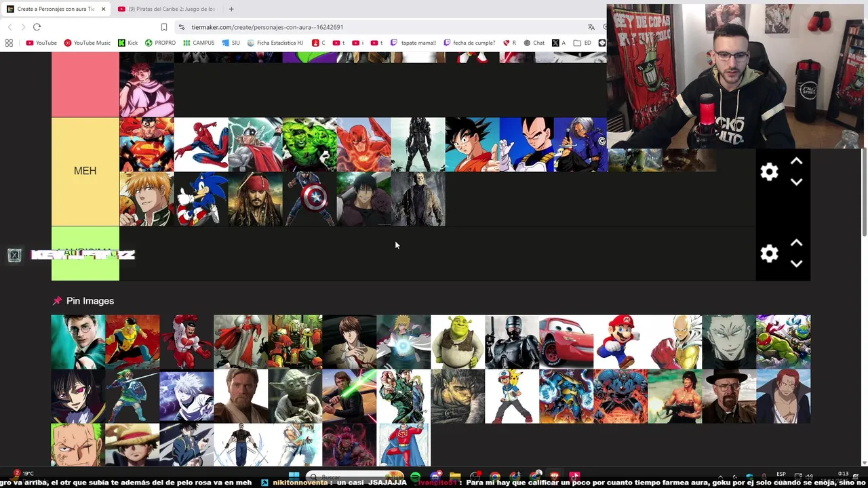
Task: Select Jack Sparrow image in MEH tier
Action: [255, 199]
